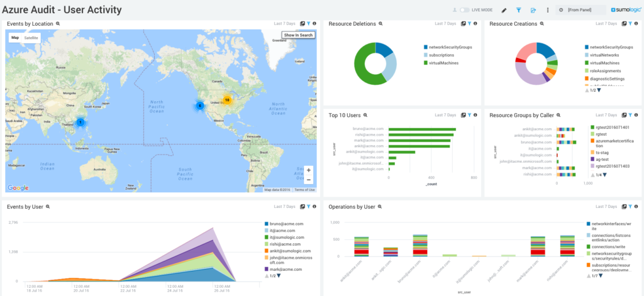Screen dimensions: 644x296
Task: Open search magnifier next to Events by User
Action: coord(48,207)
